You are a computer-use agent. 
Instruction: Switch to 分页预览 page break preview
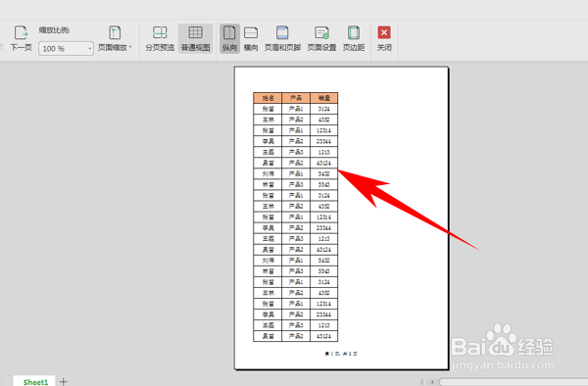pos(160,38)
